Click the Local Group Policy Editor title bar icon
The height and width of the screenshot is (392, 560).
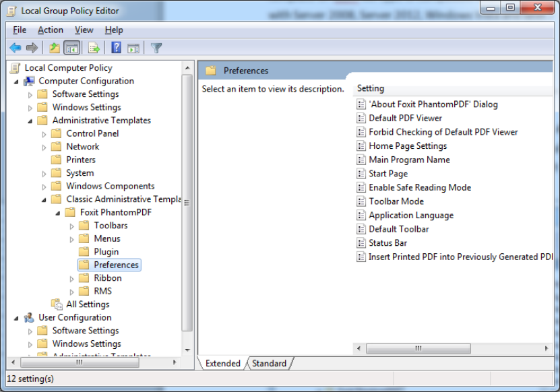[11, 11]
